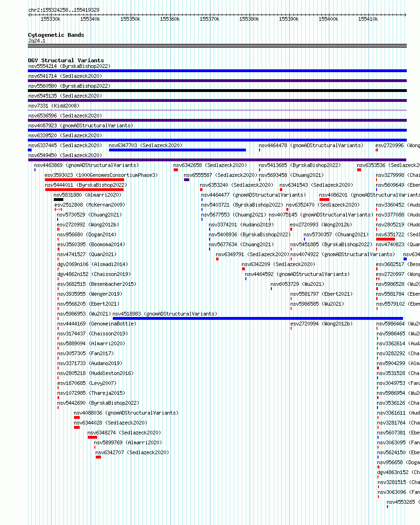Click the nsv5413685 (ByrskaBishop2022) label
Image resolution: width=420 pixels, height=525 pixels.
(x=300, y=165)
